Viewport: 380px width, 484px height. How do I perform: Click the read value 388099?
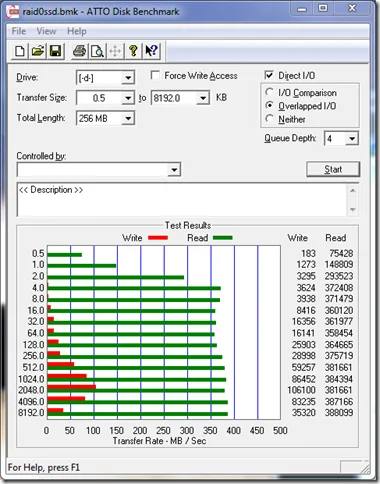[339, 413]
